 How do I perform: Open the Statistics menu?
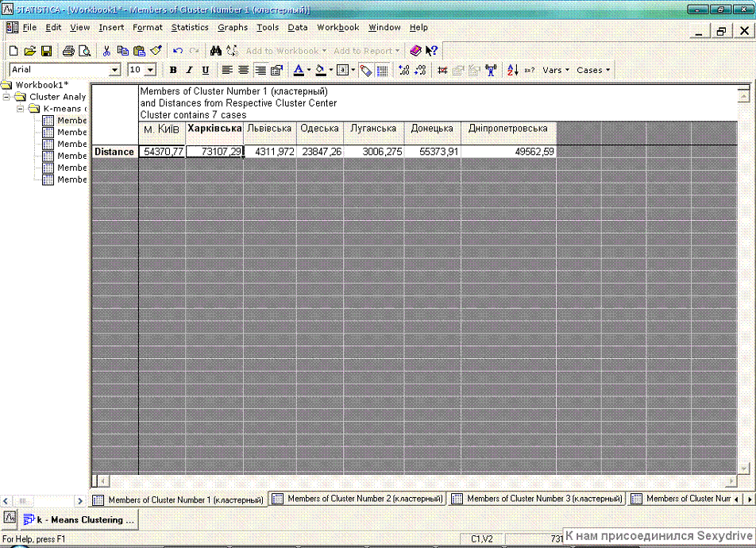pyautogui.click(x=190, y=27)
